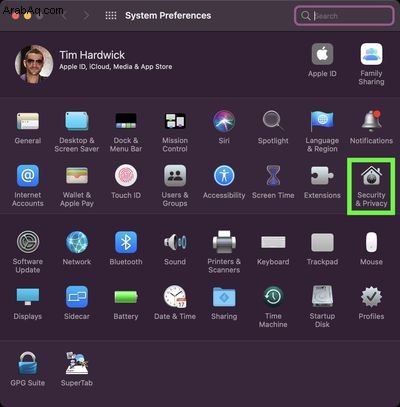The height and width of the screenshot is (407, 400).
Task: Open Time Machine settings
Action: [x=273, y=307]
